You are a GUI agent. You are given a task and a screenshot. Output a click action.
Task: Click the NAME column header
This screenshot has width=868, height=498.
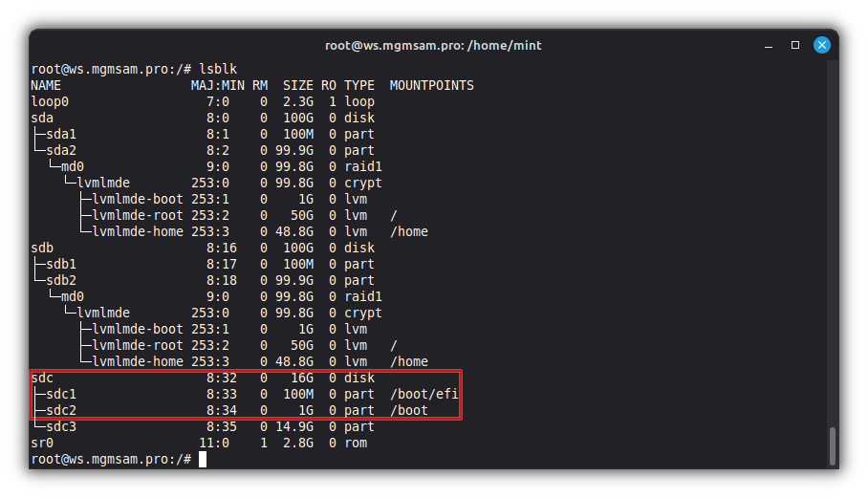coord(46,85)
